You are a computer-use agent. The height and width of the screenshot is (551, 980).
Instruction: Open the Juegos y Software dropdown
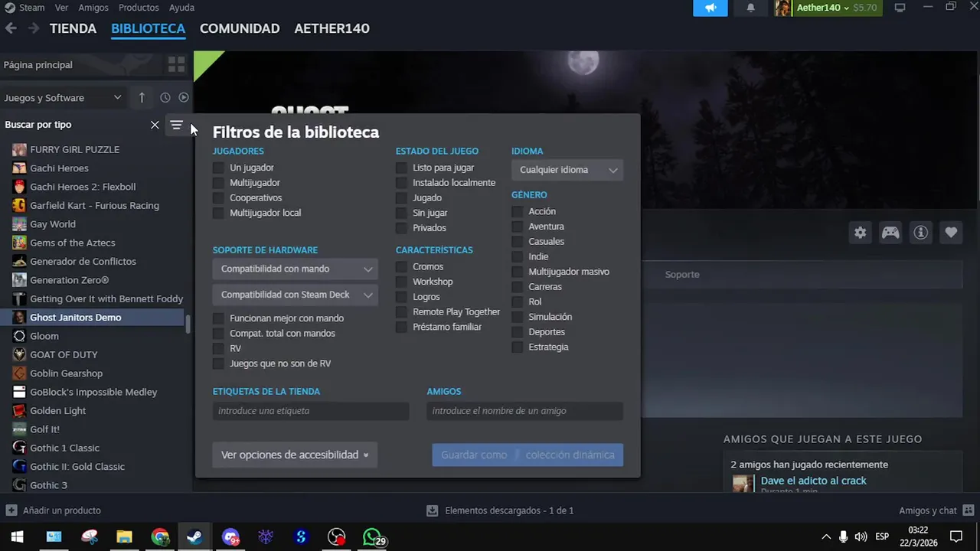[x=63, y=97]
